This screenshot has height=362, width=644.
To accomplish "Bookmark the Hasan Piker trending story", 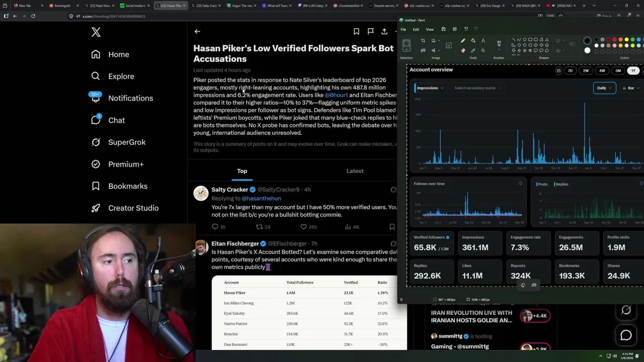I will [356, 31].
